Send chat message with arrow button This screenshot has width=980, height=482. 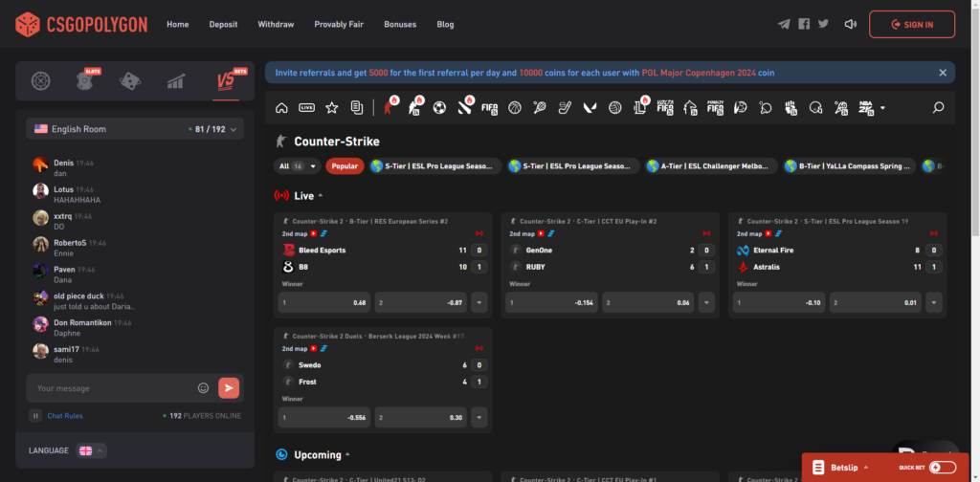pos(229,387)
